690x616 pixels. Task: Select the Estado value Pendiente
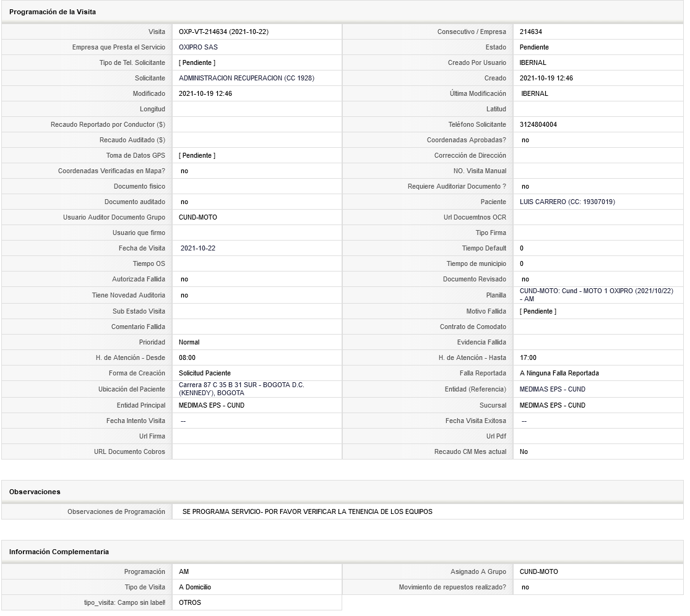pos(534,47)
